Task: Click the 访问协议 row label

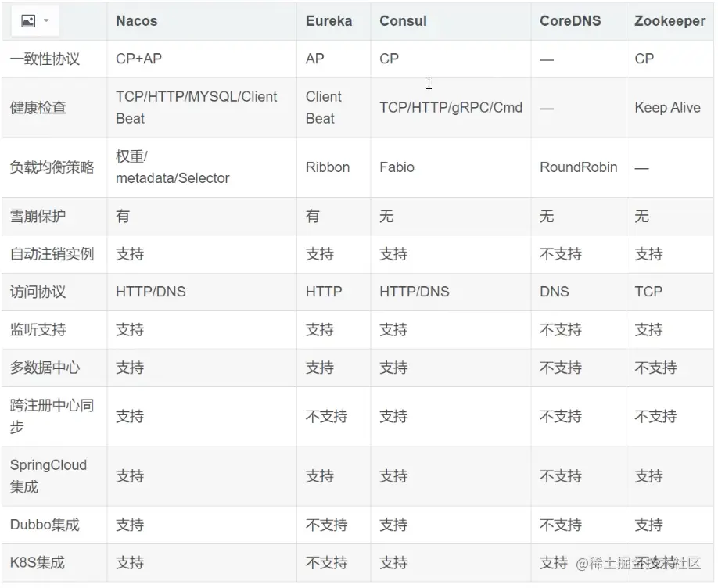Action: tap(38, 292)
